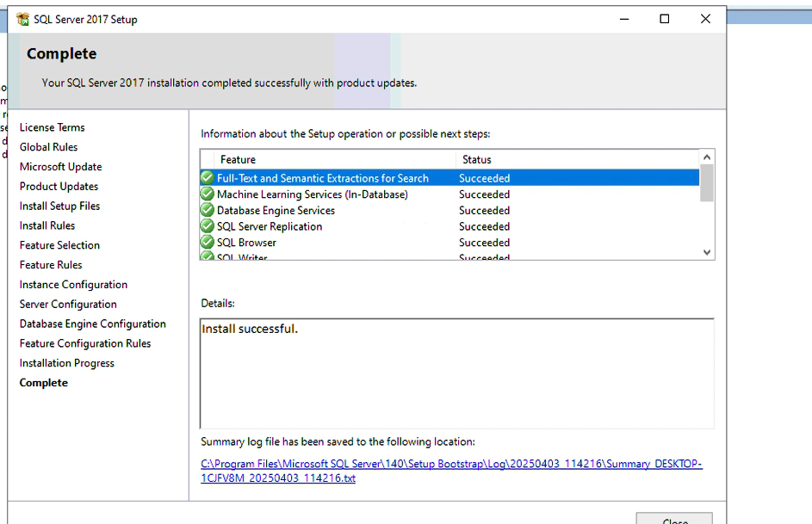The image size is (812, 524).
Task: Close the Setup window with the X button
Action: 705,19
